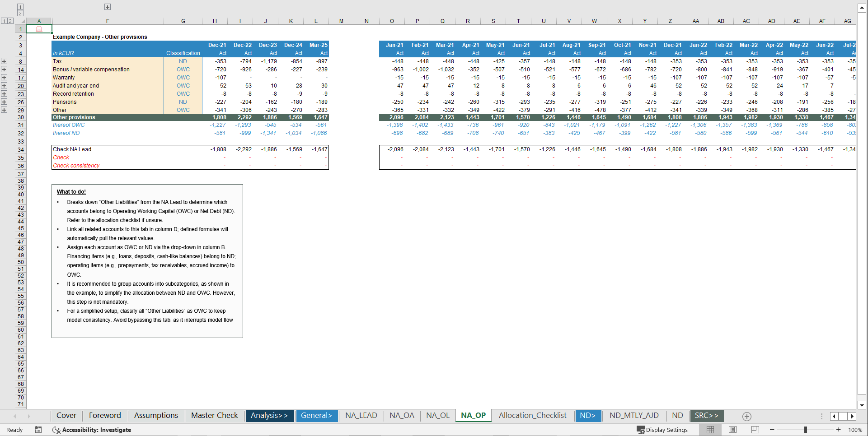
Task: Click the Accessibility: Investigate icon
Action: point(57,430)
